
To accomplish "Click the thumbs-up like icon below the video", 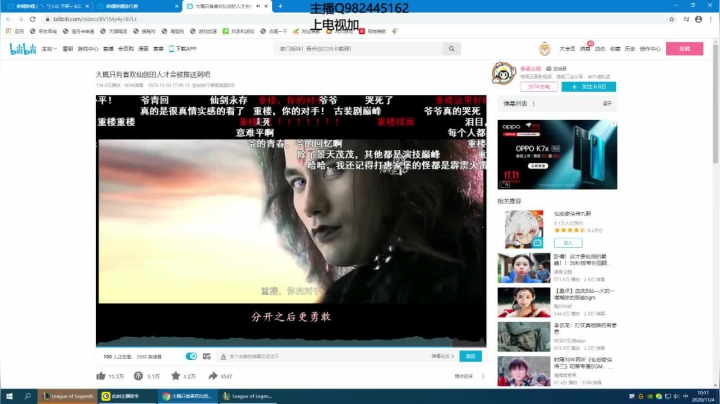I will tap(101, 376).
